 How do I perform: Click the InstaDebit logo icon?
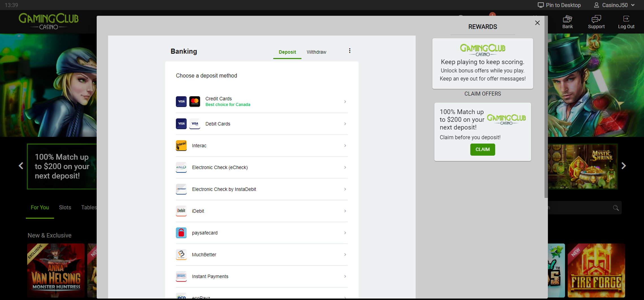pos(181,189)
